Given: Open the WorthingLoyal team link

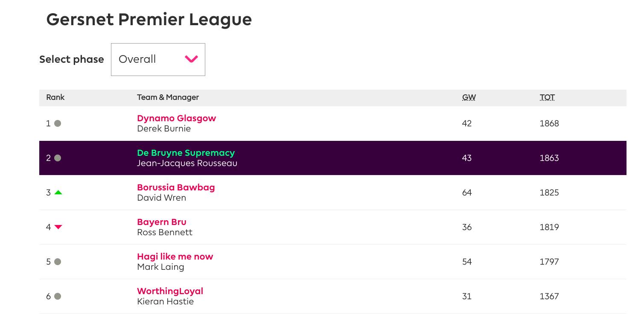Looking at the screenshot, I should (170, 291).
